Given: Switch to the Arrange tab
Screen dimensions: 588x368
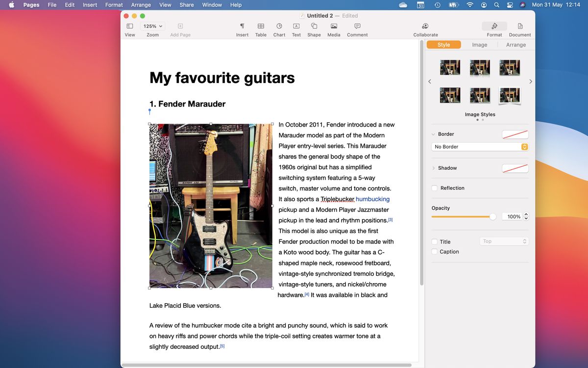Looking at the screenshot, I should (515, 44).
